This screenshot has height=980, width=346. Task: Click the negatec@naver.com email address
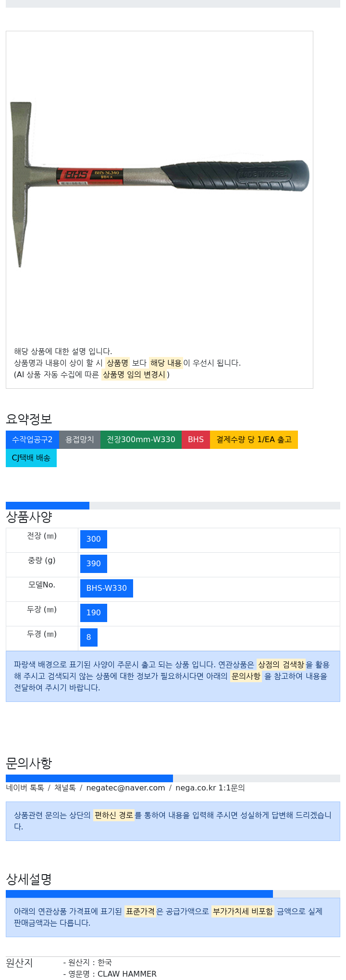click(x=125, y=788)
